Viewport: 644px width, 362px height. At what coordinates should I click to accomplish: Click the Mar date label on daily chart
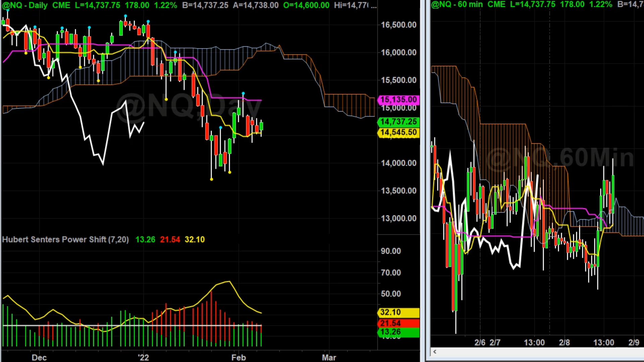coord(329,358)
